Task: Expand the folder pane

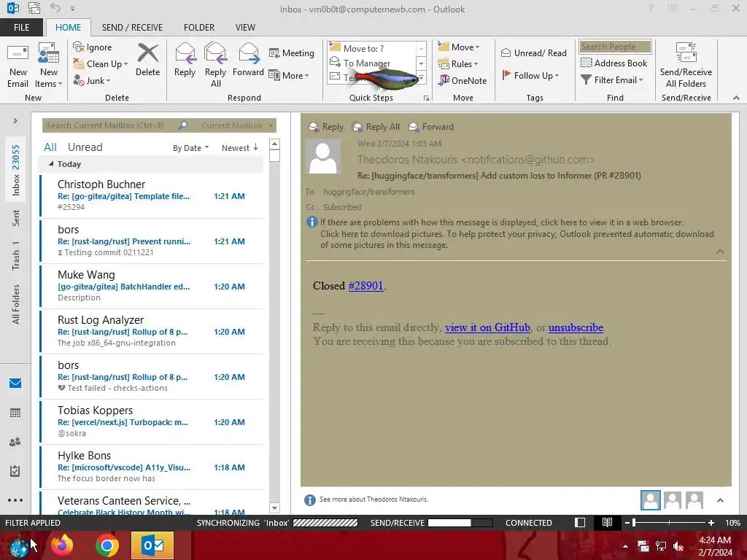Action: coord(15,121)
